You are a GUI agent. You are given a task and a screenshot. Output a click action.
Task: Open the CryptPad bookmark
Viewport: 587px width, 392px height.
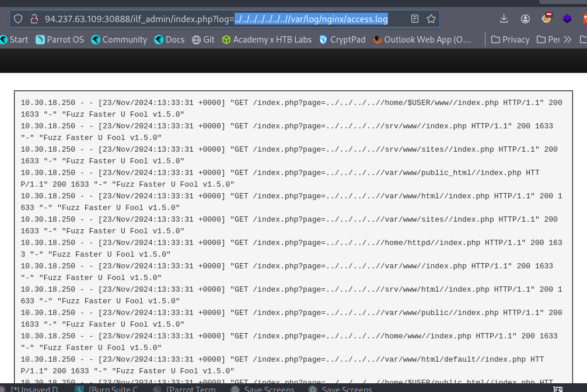point(342,40)
